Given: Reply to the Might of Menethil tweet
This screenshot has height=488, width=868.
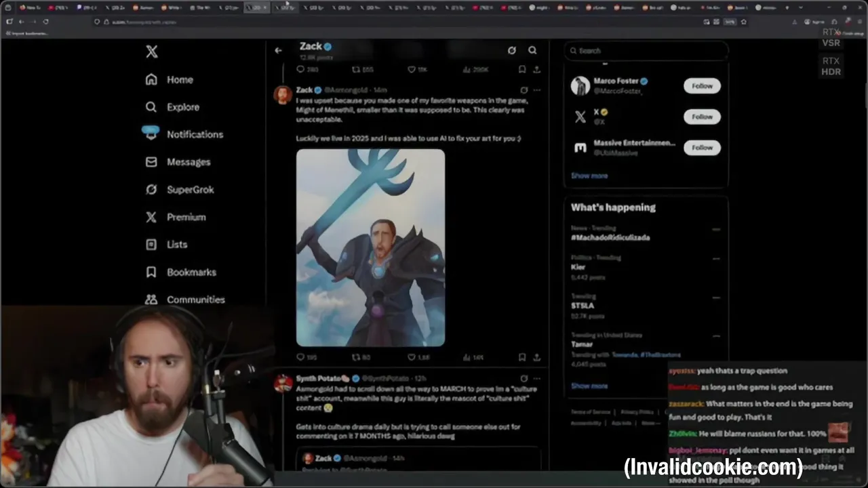Looking at the screenshot, I should (x=300, y=357).
